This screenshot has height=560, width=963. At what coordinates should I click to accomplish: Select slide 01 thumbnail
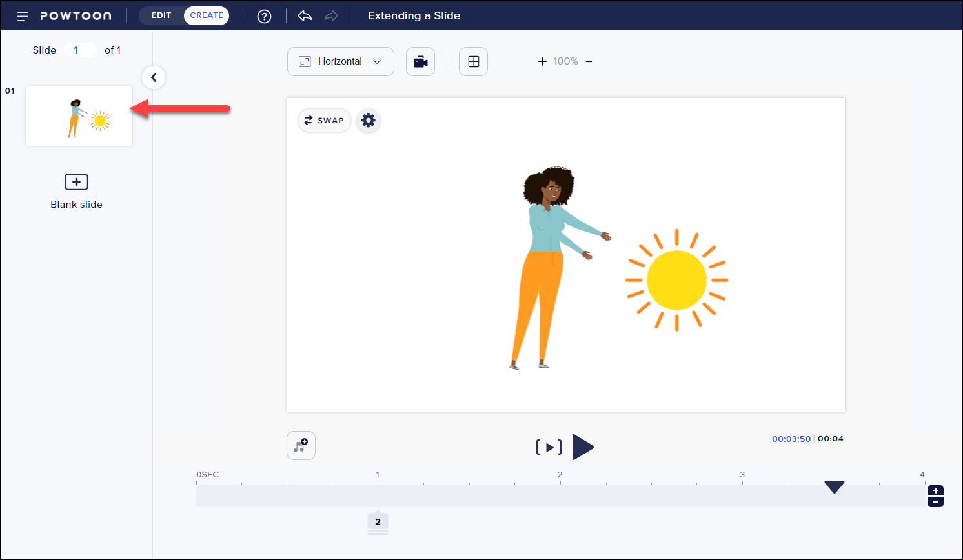79,116
